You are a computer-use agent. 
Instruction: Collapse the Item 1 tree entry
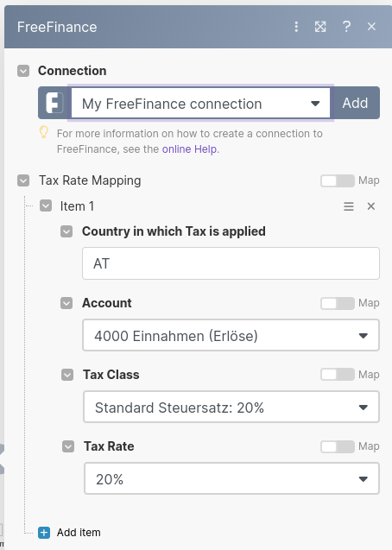[46, 205]
